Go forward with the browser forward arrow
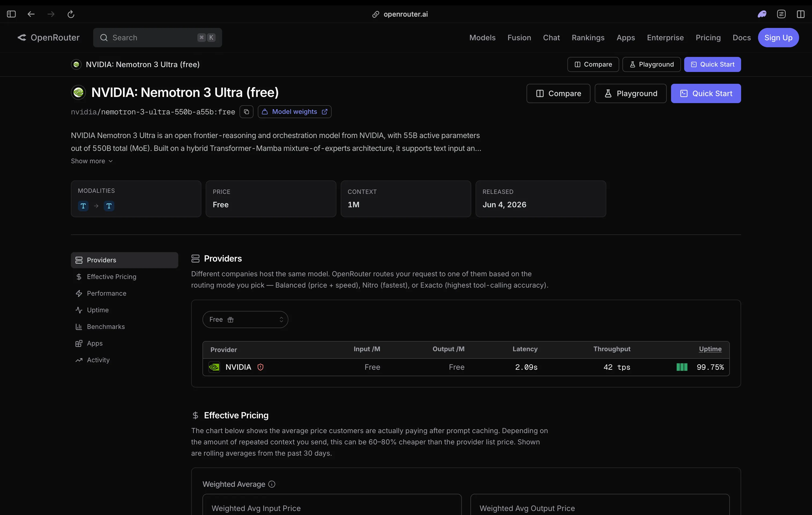This screenshot has width=812, height=515. (51, 14)
